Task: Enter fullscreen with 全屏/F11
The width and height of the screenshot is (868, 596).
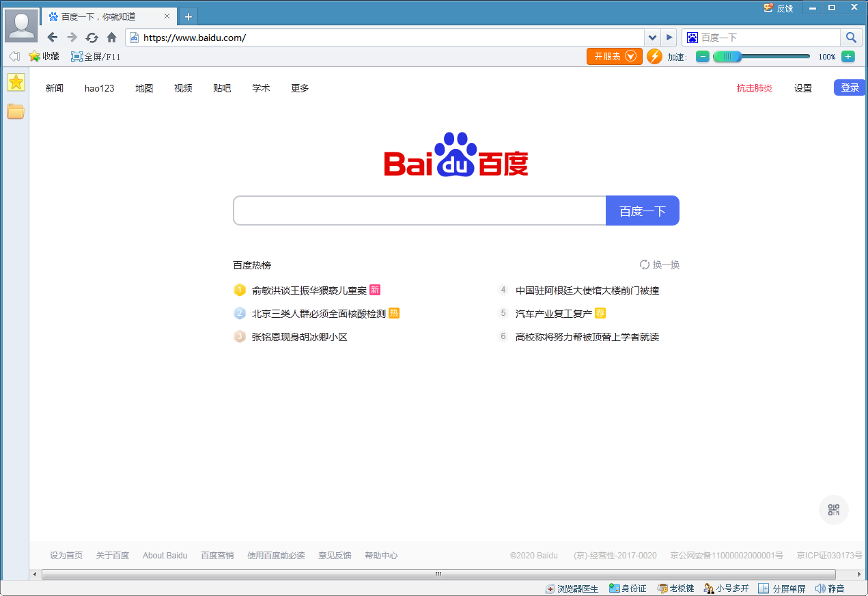Action: coord(96,57)
